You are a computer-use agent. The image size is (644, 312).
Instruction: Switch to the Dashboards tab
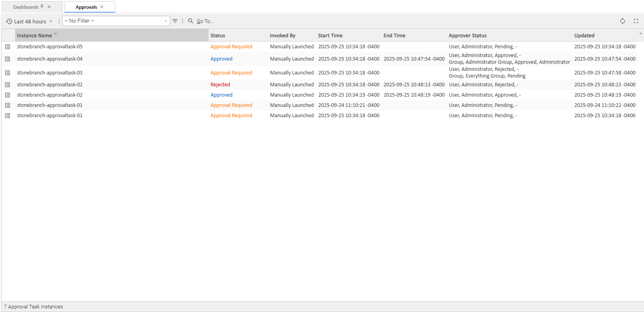[26, 7]
